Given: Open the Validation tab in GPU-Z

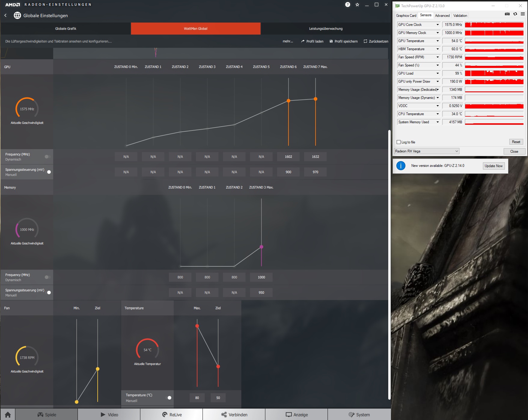Looking at the screenshot, I should 460,16.
